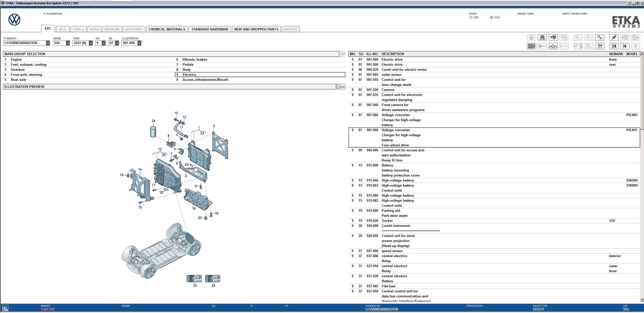Click the double shopping carts icon
This screenshot has width=644, height=313.
point(600,38)
